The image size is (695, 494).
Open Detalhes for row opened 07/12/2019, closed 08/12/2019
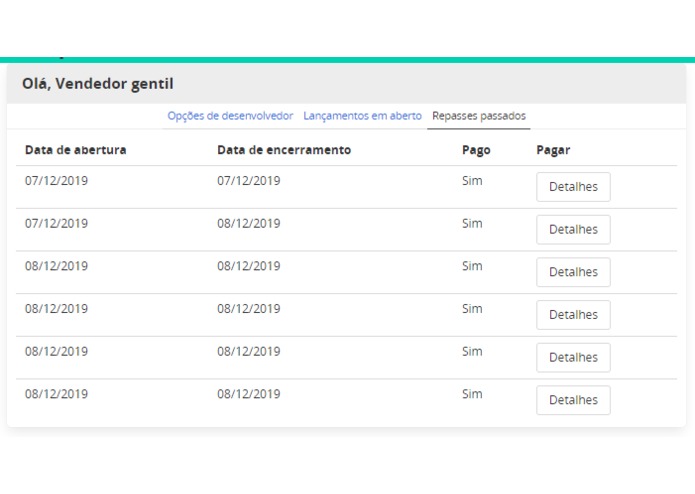click(573, 229)
